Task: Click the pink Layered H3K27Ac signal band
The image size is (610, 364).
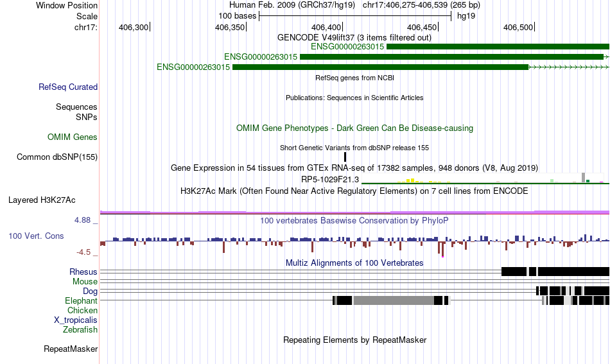Action: tap(355, 212)
